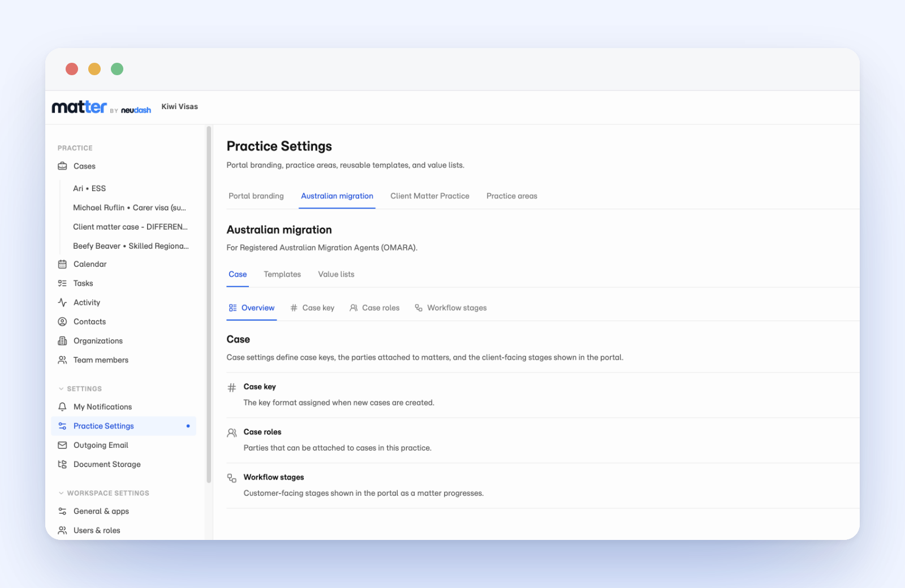The image size is (905, 588).
Task: Click the Users & roles people icon
Action: 62,531
